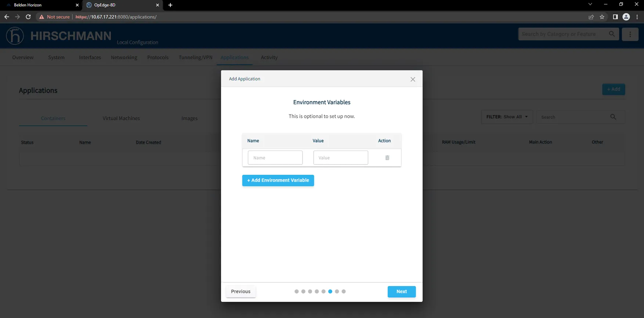Open a new browser tab

pos(170,5)
